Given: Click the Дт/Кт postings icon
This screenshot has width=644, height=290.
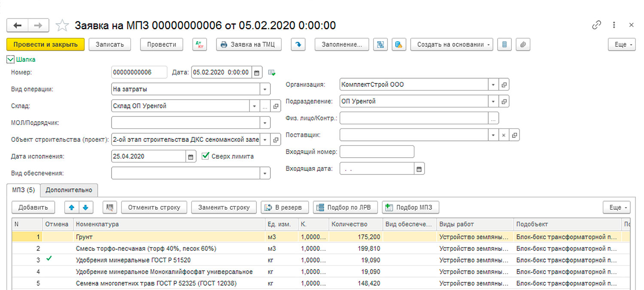Looking at the screenshot, I should (200, 45).
